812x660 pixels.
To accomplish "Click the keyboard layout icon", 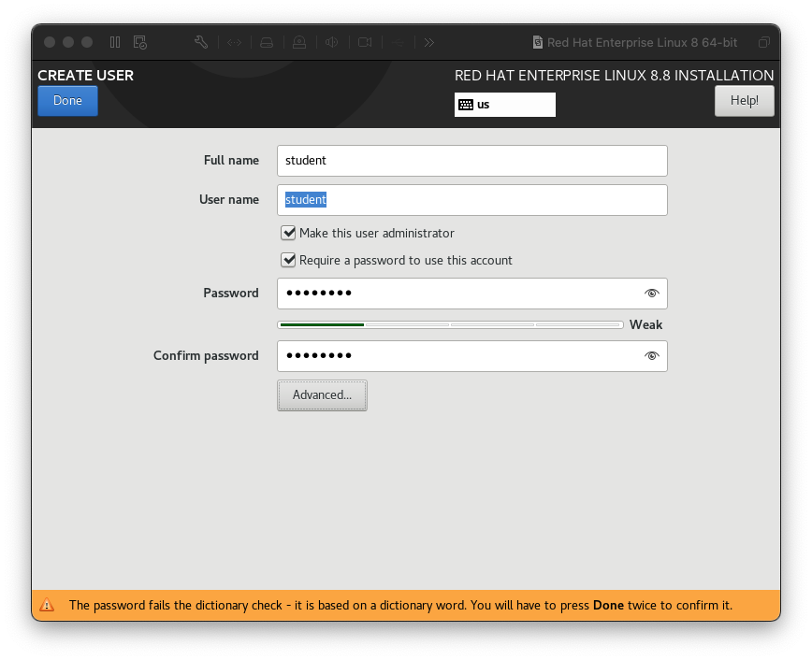I will coord(466,105).
